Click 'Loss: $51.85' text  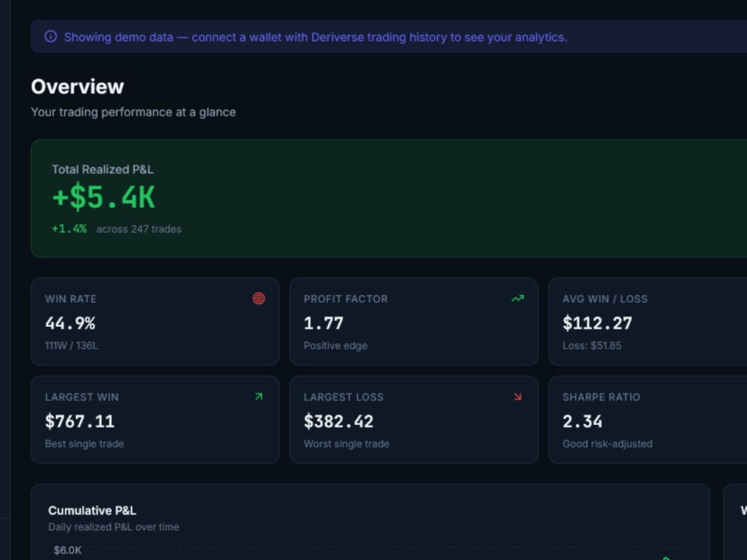coord(592,346)
